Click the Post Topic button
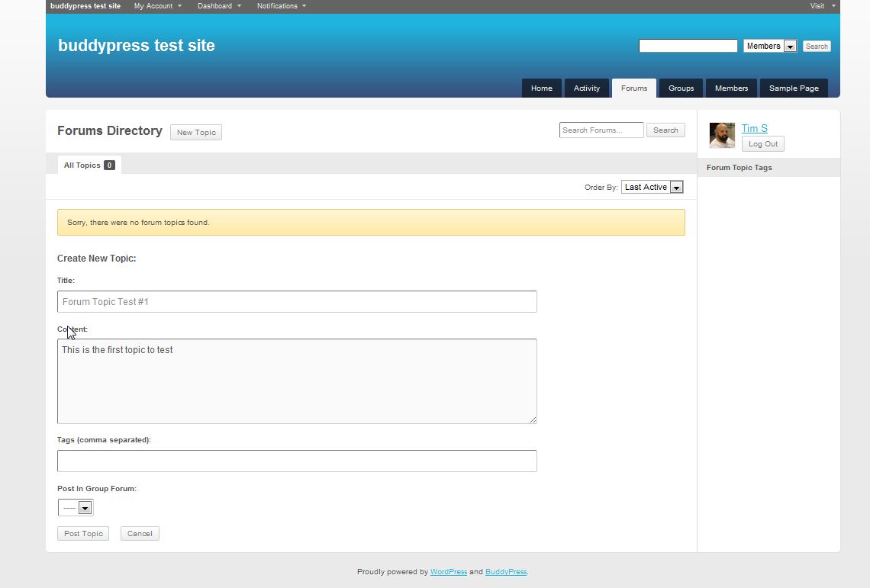 (83, 534)
